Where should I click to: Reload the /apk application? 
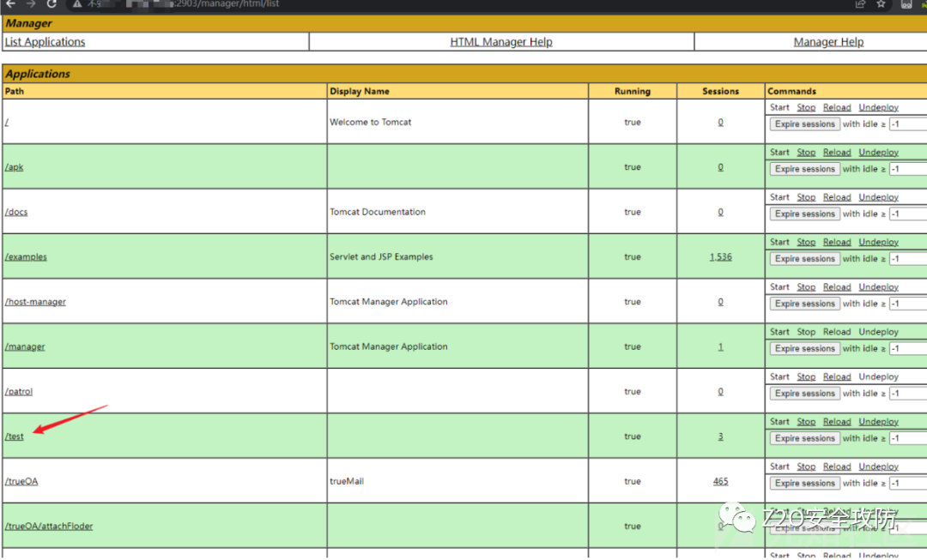(837, 153)
